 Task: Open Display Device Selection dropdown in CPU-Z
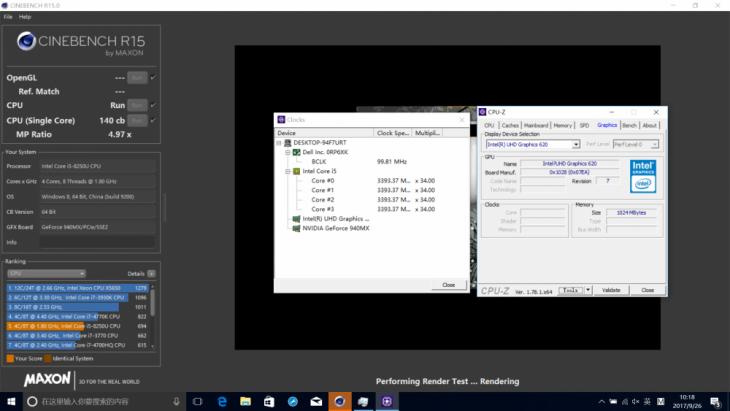tap(533, 145)
